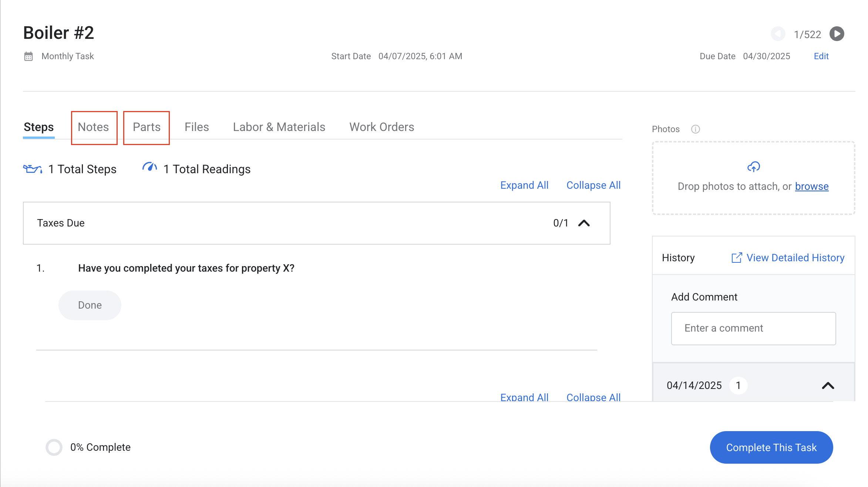
Task: Click the upper Collapse All link
Action: click(x=593, y=185)
